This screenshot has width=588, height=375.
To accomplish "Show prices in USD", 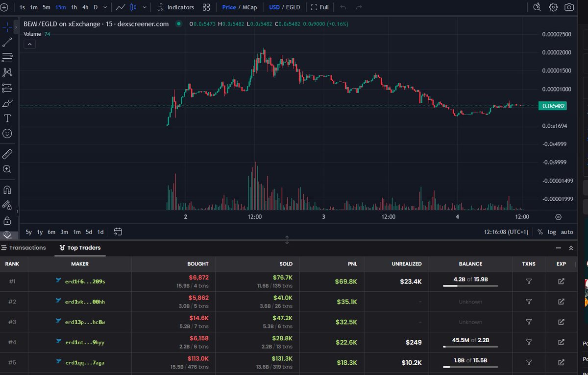I will pyautogui.click(x=274, y=7).
